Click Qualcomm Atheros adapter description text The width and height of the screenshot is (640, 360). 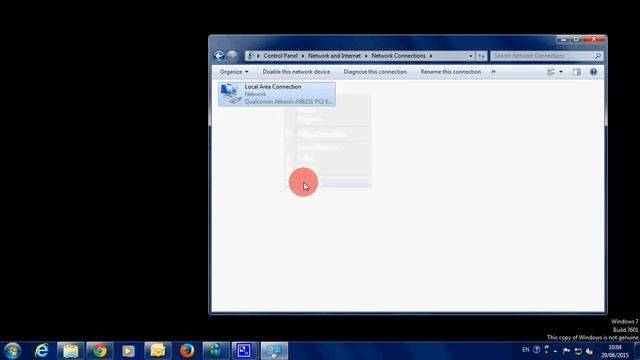tap(288, 102)
